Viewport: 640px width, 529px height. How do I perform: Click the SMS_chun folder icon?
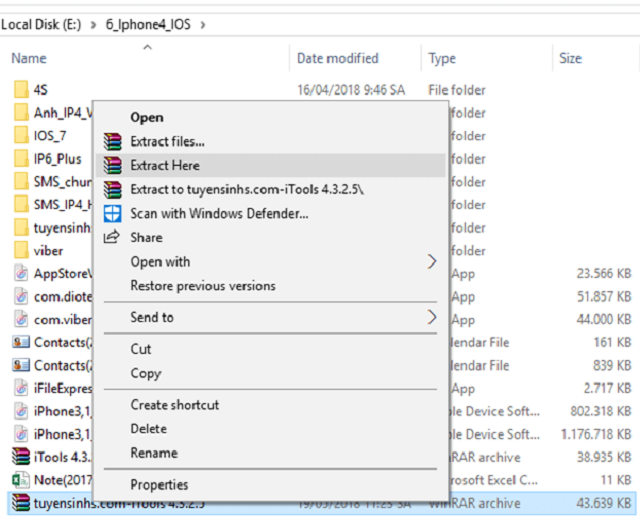[x=21, y=181]
